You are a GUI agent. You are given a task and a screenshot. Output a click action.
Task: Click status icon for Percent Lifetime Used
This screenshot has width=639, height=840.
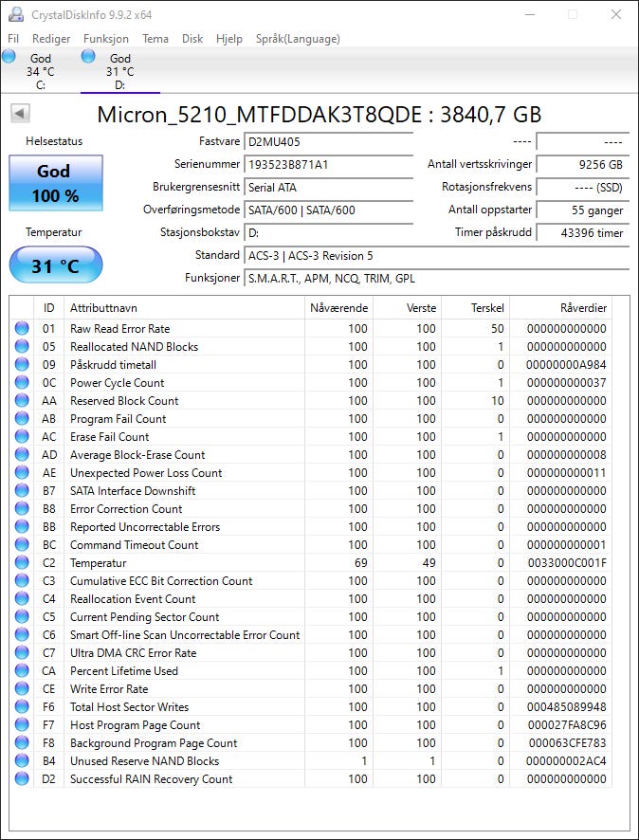coord(22,670)
